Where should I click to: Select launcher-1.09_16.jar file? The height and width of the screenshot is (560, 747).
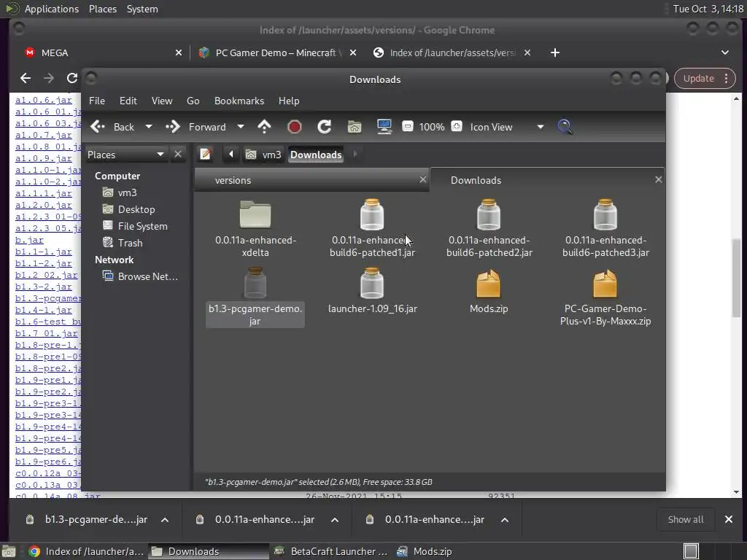372,290
